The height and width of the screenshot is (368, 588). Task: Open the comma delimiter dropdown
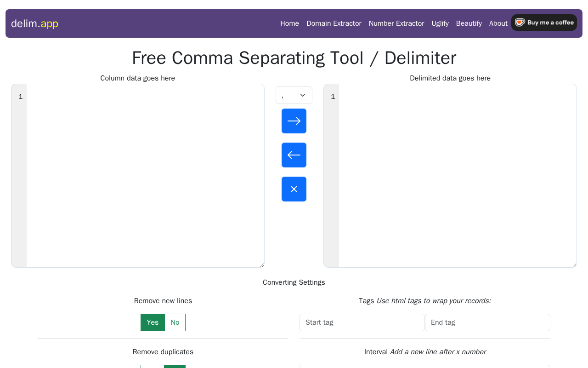point(294,95)
